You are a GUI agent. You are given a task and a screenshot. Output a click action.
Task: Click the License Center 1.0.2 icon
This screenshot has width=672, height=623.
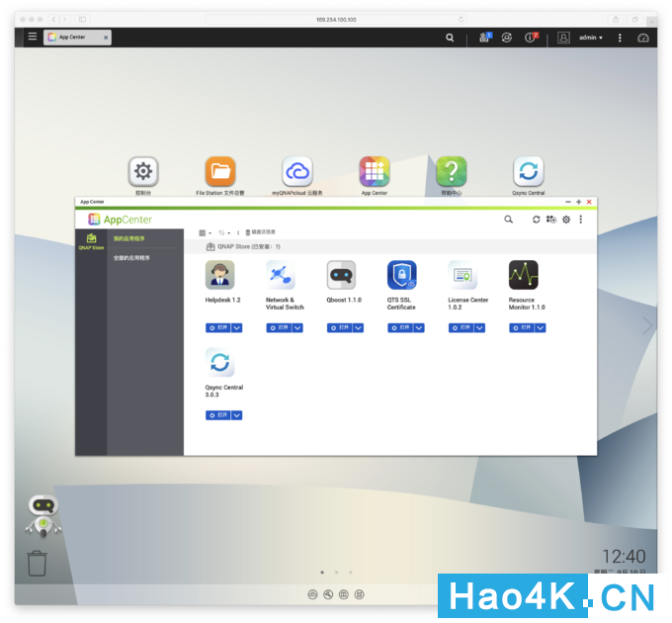[x=462, y=275]
